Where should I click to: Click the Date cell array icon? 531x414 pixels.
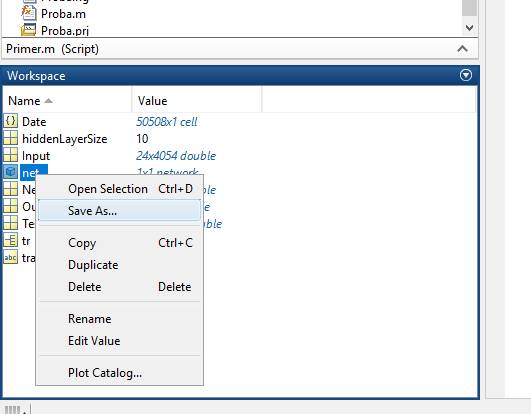coord(10,121)
